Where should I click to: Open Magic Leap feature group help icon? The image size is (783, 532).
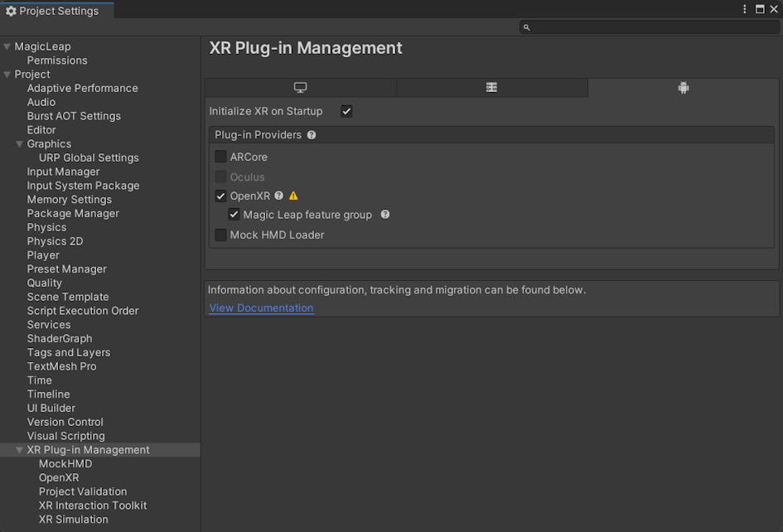[x=384, y=214]
